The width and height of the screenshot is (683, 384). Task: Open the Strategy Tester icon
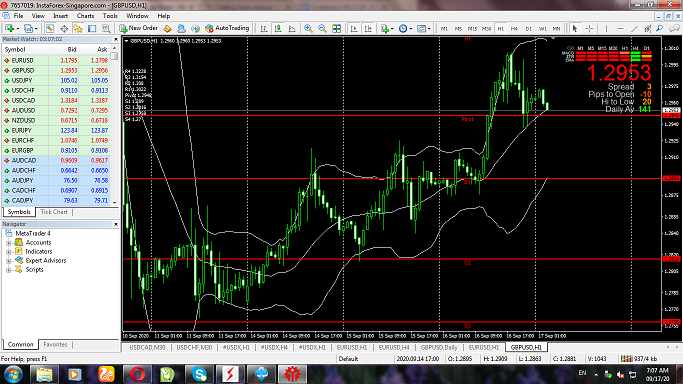pyautogui.click(x=106, y=28)
